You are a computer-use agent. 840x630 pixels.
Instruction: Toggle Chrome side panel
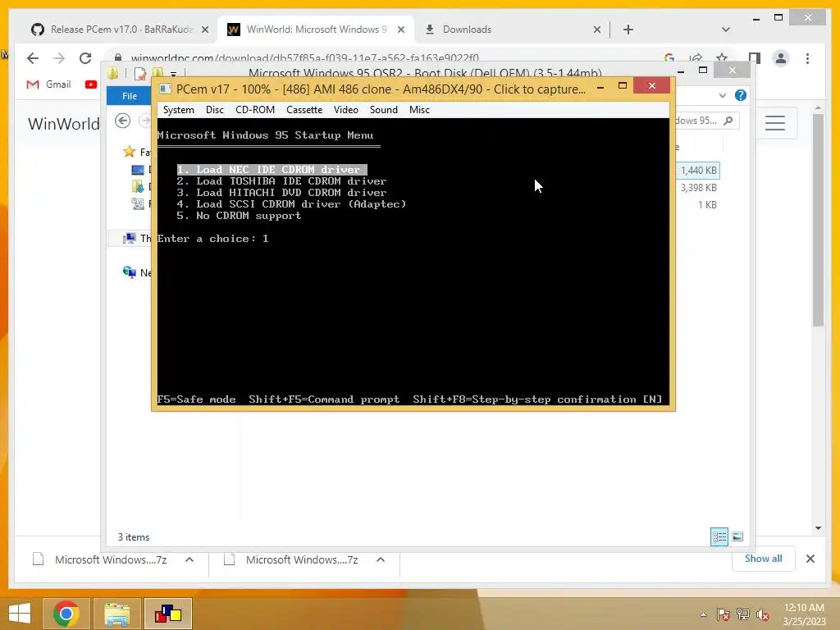pos(755,58)
